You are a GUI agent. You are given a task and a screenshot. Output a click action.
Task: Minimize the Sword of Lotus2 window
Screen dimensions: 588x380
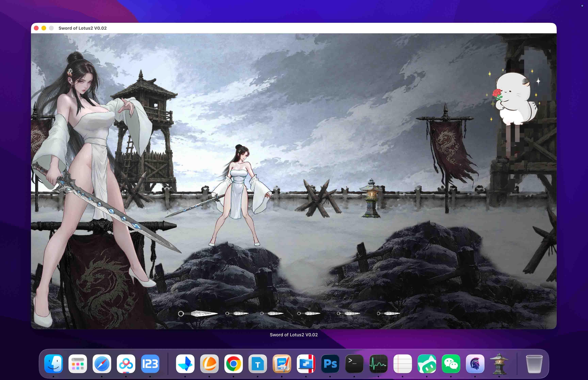44,28
